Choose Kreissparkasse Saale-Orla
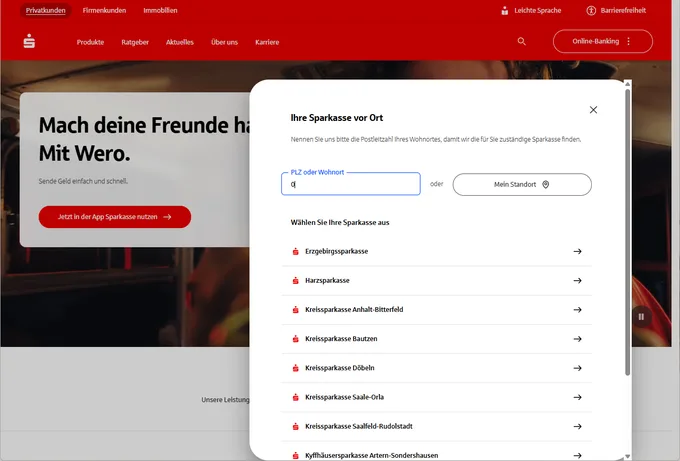 click(x=436, y=397)
